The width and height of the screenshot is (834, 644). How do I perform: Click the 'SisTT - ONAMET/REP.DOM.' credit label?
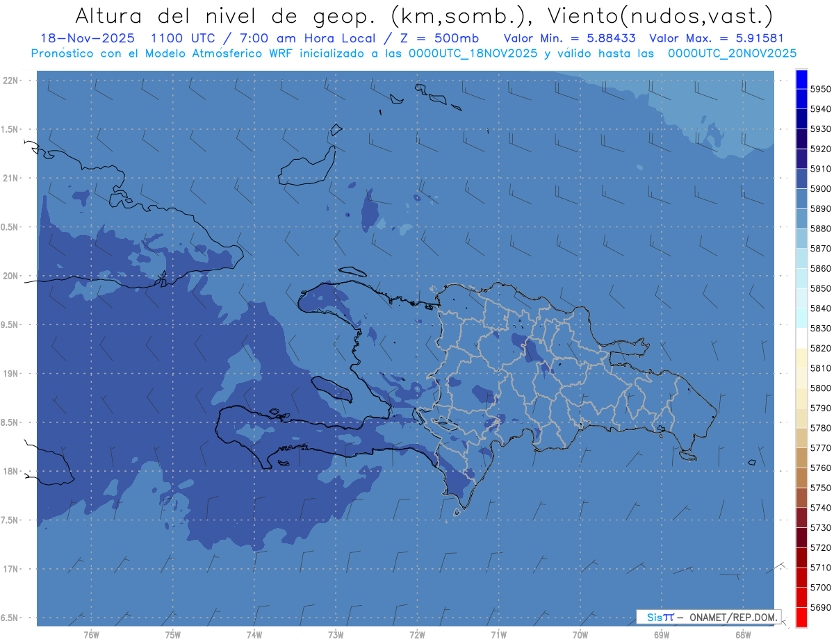click(x=709, y=617)
